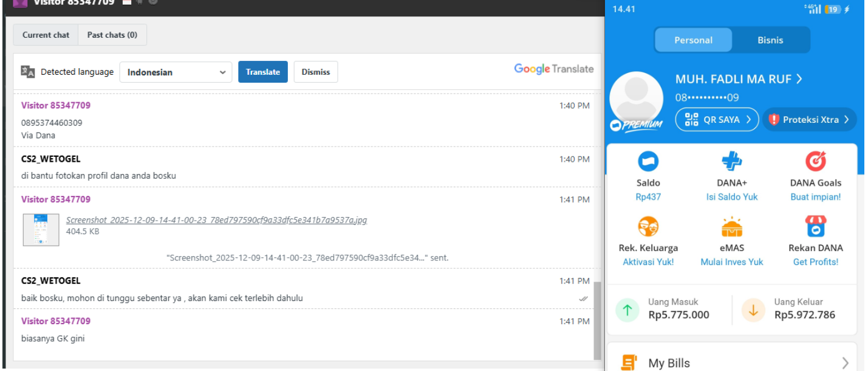Switch to the Bisnis account toggle
This screenshot has width=868, height=371.
[x=770, y=40]
